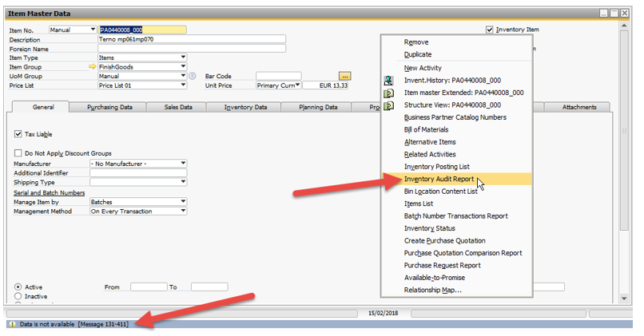The width and height of the screenshot is (644, 336).
Task: Click the Data is not available message
Action: [74, 324]
